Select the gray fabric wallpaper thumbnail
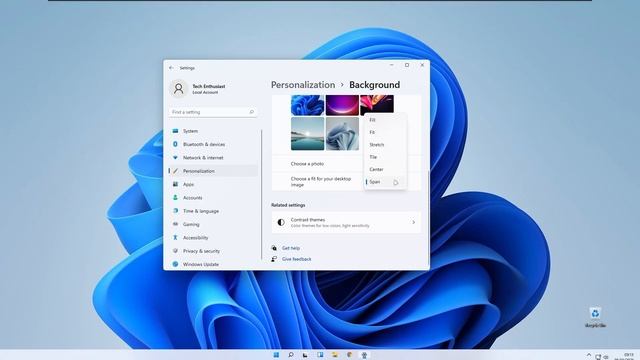The height and width of the screenshot is (360, 640). [342, 134]
